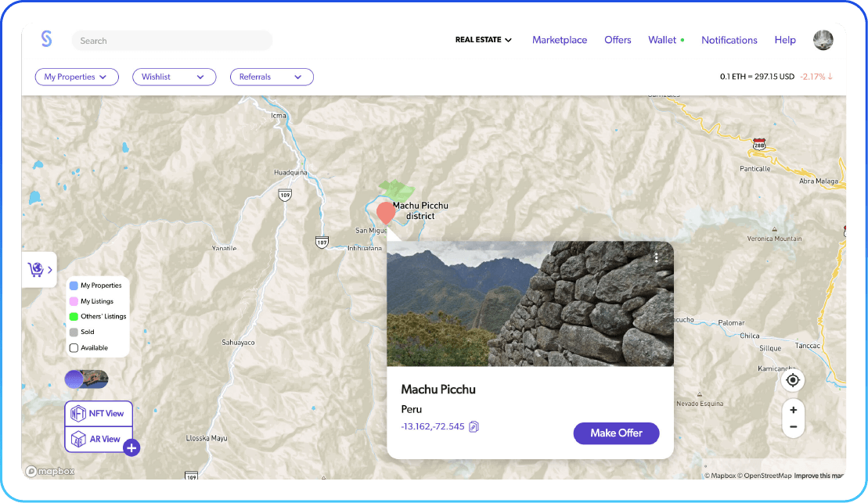
Task: Switch to NFT View
Action: 99,413
